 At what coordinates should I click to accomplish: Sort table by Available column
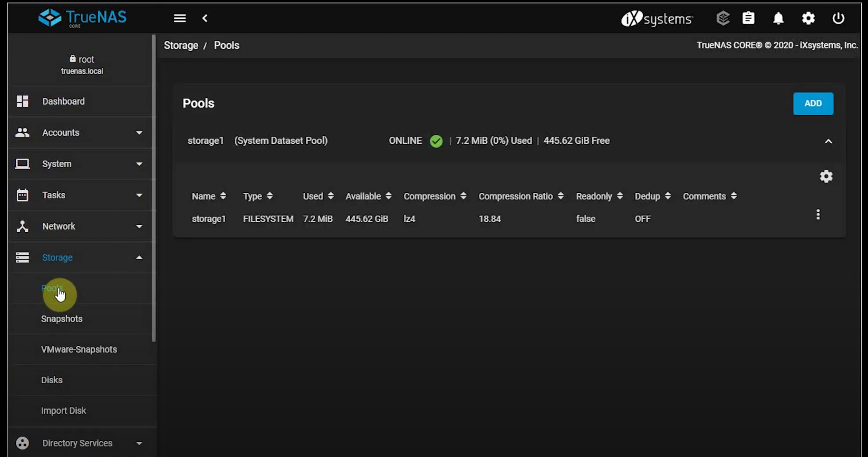(363, 196)
